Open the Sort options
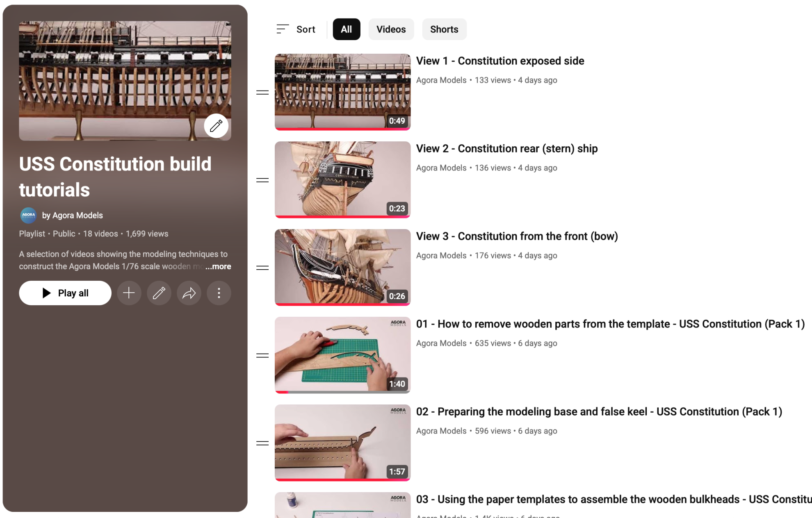 point(296,29)
